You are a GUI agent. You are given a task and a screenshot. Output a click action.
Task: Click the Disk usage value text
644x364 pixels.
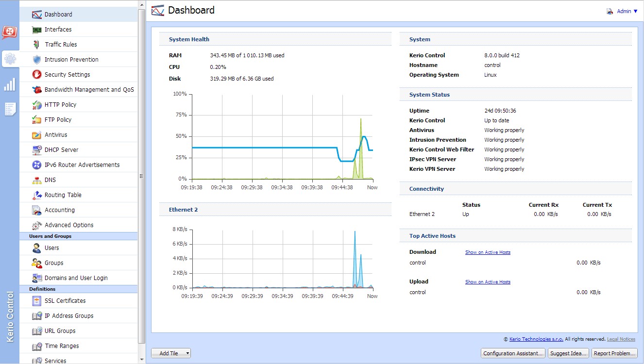click(242, 79)
